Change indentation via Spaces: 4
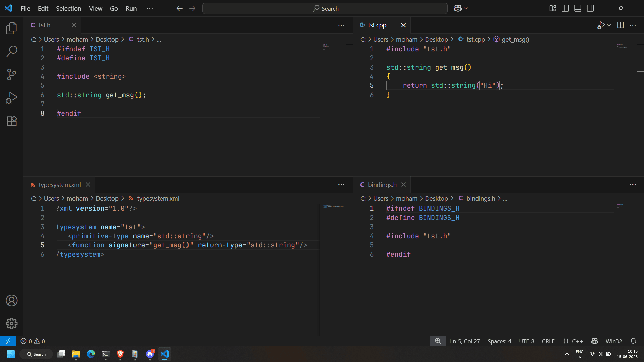This screenshot has width=644, height=362. [499, 341]
